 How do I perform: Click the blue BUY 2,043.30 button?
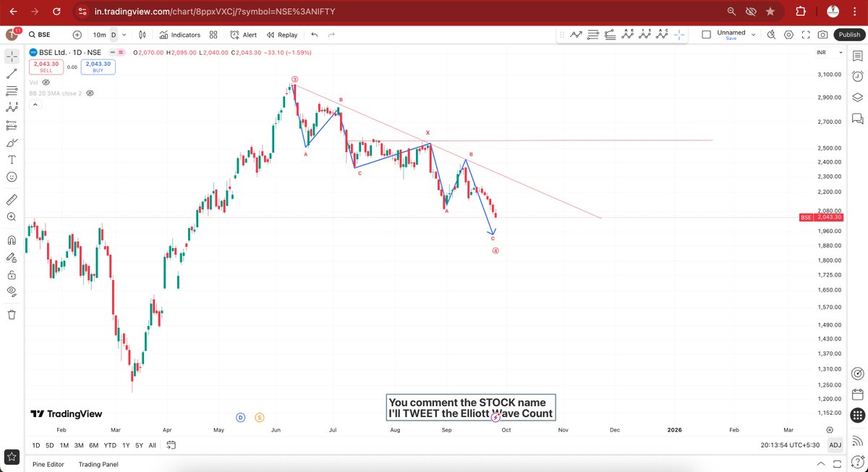pyautogui.click(x=98, y=67)
